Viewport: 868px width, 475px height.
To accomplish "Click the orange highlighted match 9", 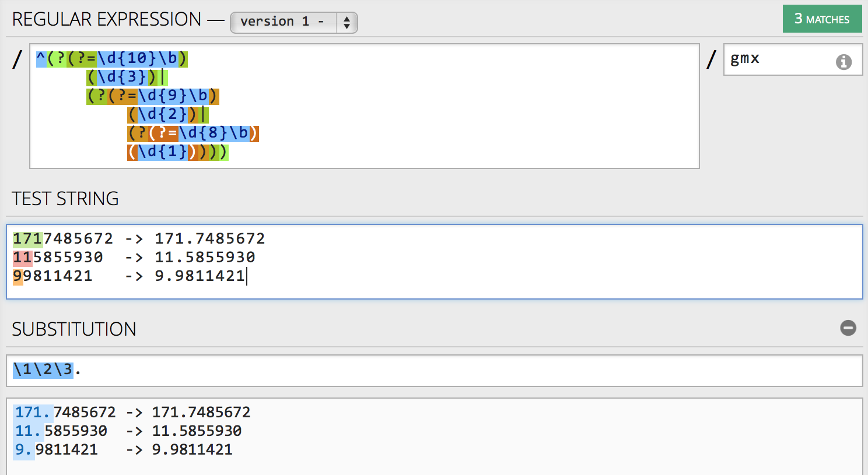I will tap(18, 276).
